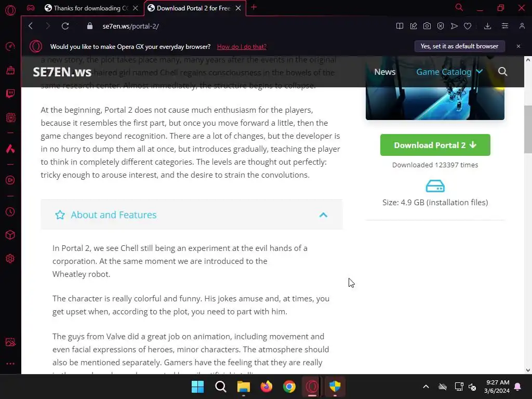Open the News menu item
This screenshot has height=399, width=532.
385,72
